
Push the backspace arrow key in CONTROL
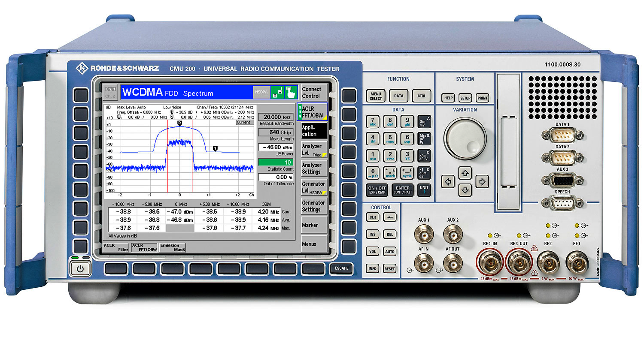(389, 217)
